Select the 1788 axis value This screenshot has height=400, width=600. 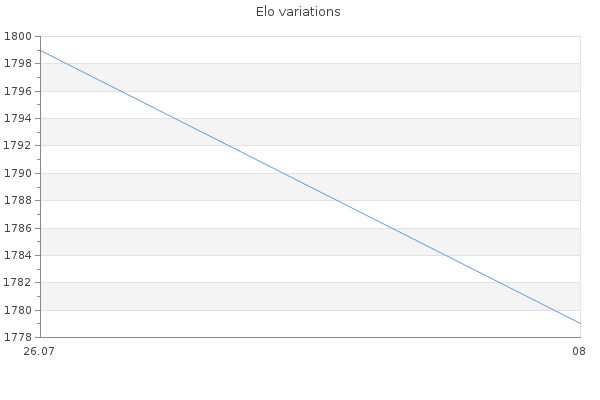(18, 200)
